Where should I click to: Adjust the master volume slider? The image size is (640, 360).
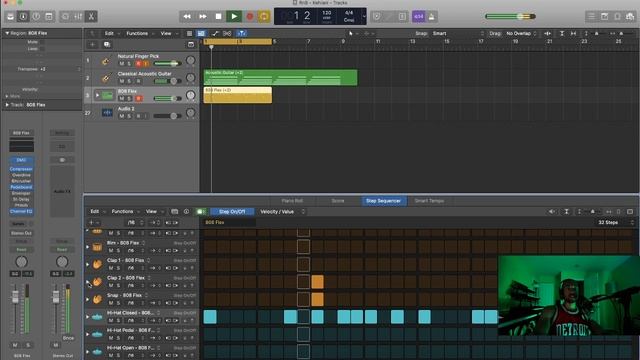click(510, 16)
